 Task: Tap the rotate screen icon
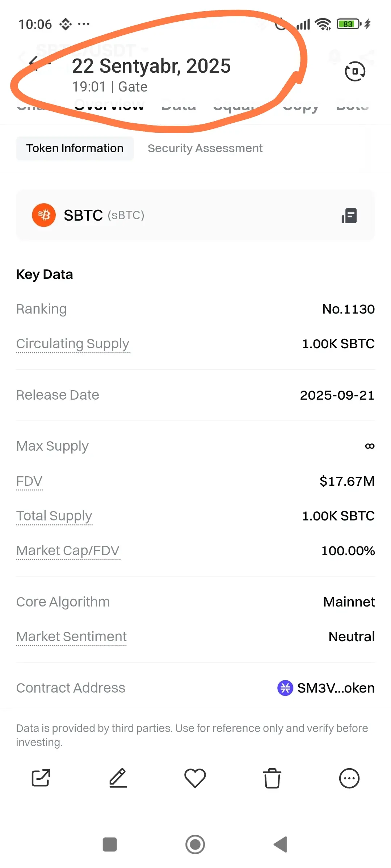pyautogui.click(x=355, y=71)
